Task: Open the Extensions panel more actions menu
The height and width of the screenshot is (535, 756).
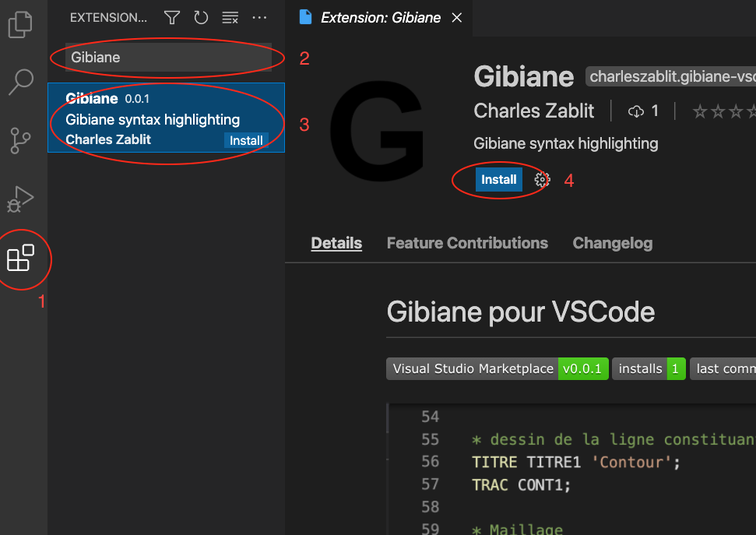Action: (259, 18)
